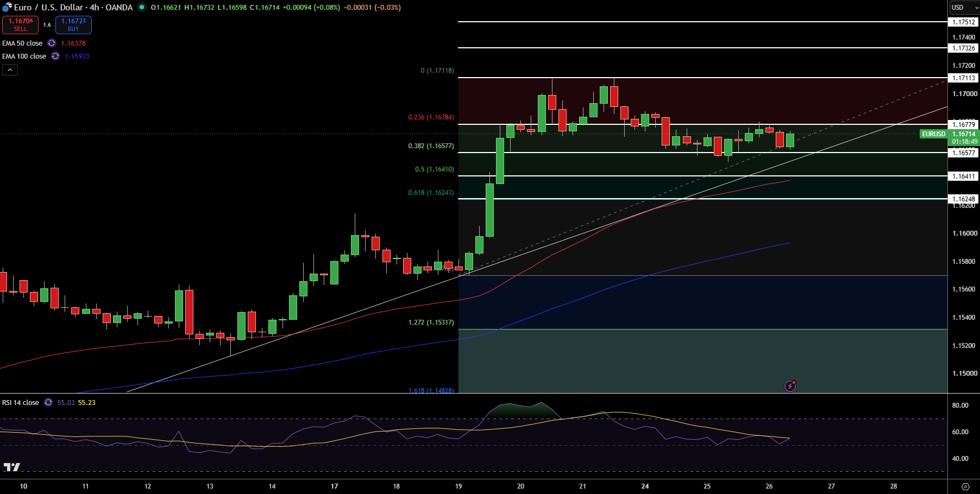Viewport: 980px width, 494px height.
Task: Click the Euro/US Dollar flag symbol icon
Action: pyautogui.click(x=7, y=7)
